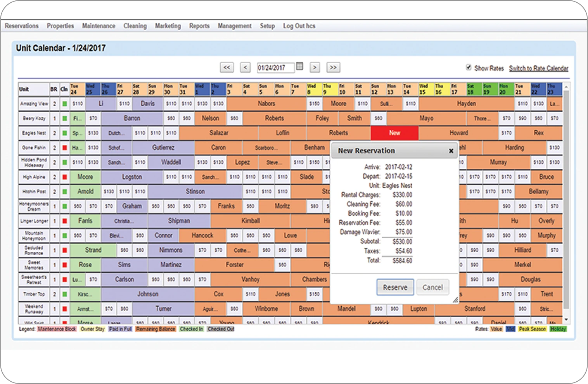The width and height of the screenshot is (588, 384).
Task: Open the Mayo reservation on Beary Kozy
Action: pyautogui.click(x=427, y=119)
